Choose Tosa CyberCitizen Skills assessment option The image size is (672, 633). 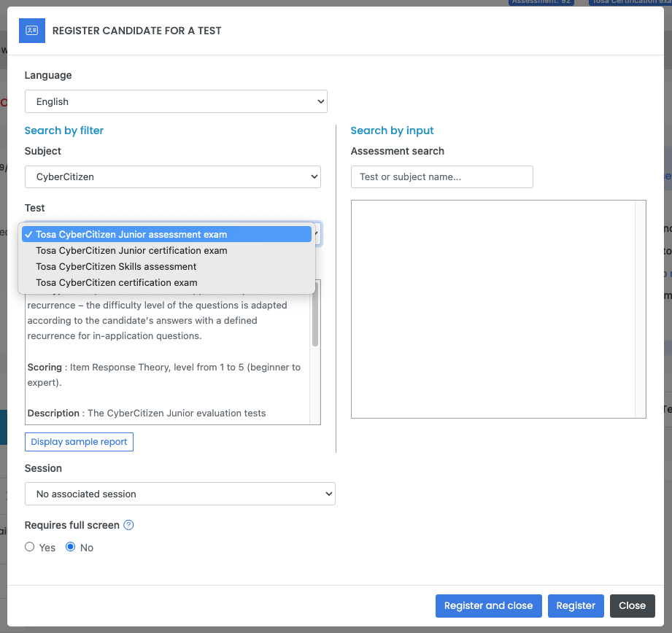[166, 266]
